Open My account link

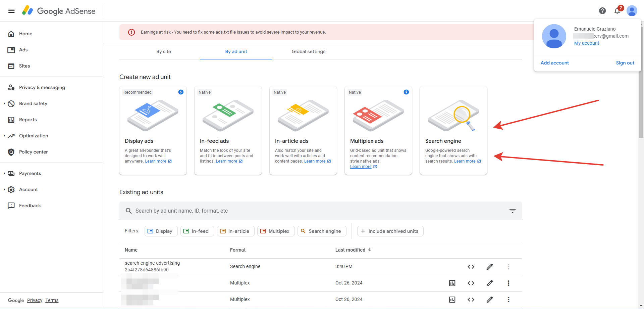pos(587,43)
